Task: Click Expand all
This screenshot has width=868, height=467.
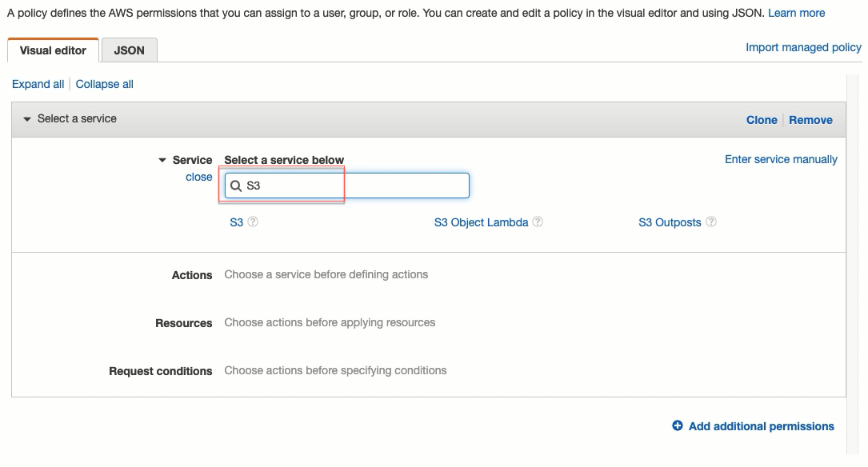Action: point(38,84)
